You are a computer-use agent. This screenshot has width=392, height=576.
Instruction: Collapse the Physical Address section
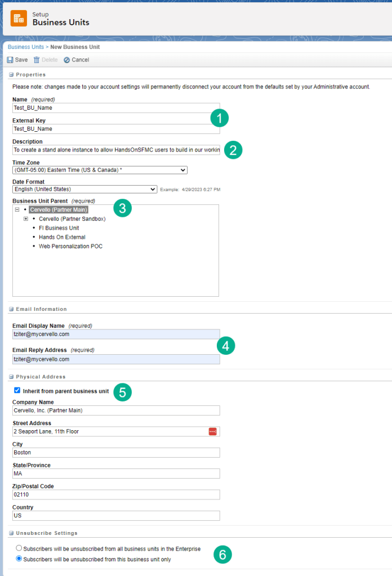tap(11, 377)
